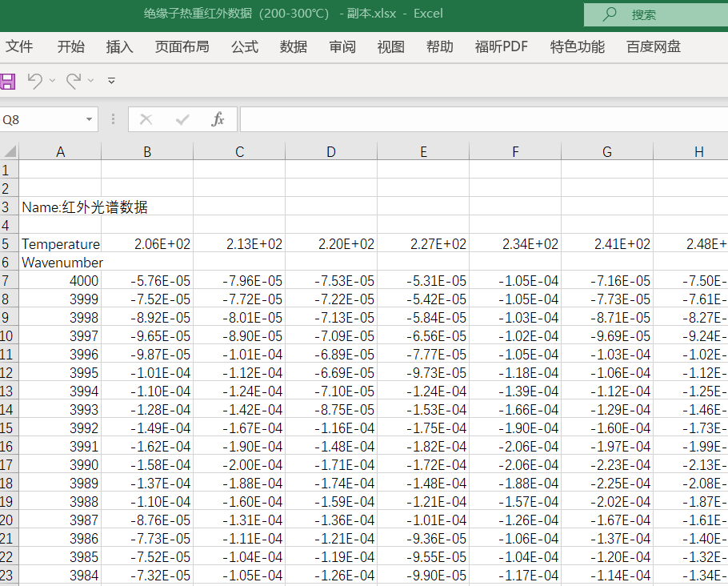The height and width of the screenshot is (586, 728).
Task: Select row 3 header
Action: click(9, 207)
